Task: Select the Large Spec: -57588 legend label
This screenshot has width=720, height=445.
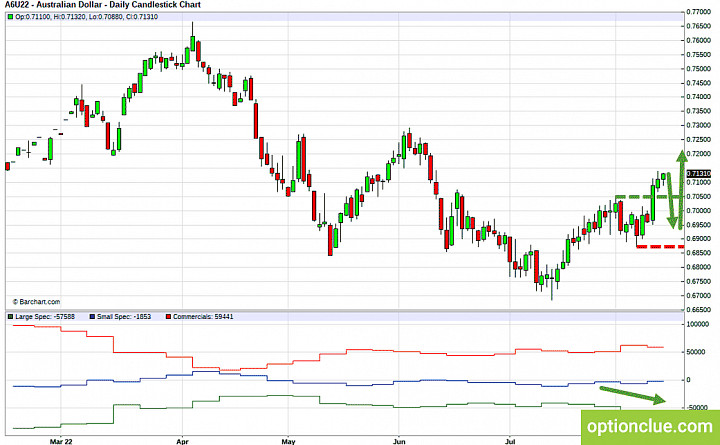Action: 45,317
